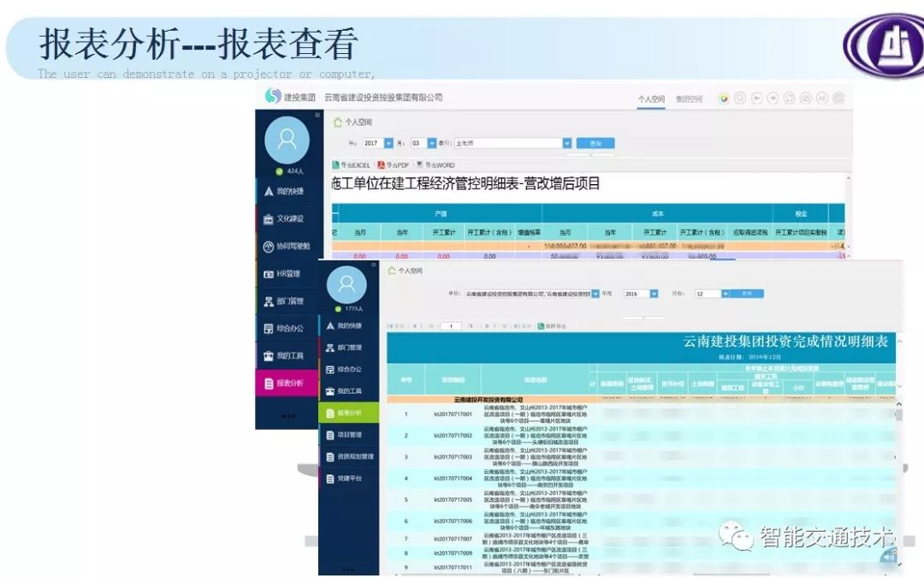This screenshot has width=924, height=578.
Task: Open the month dropdown showing 03
Action: tap(431, 143)
